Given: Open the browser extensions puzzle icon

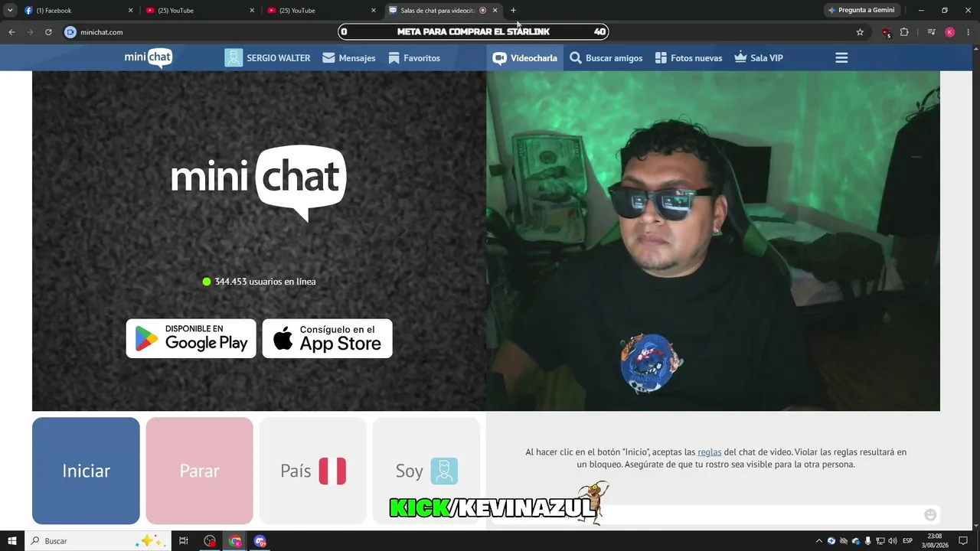Looking at the screenshot, I should click(904, 32).
